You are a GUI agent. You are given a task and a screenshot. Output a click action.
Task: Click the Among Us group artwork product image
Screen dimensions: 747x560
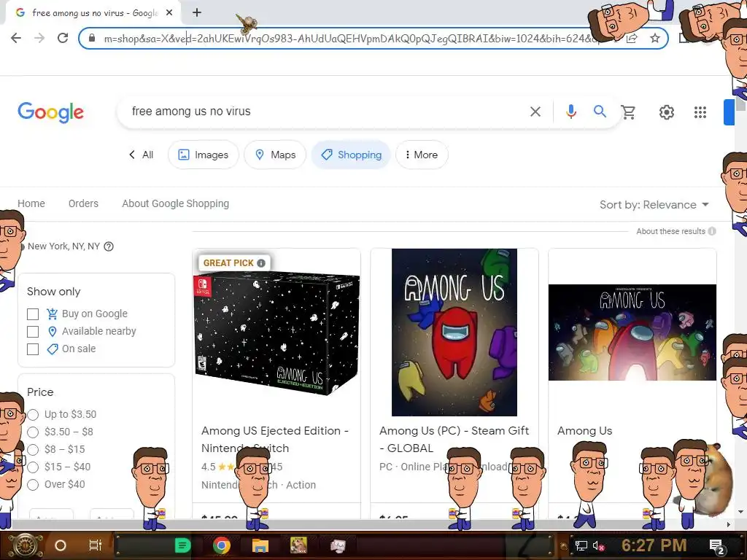tap(632, 332)
